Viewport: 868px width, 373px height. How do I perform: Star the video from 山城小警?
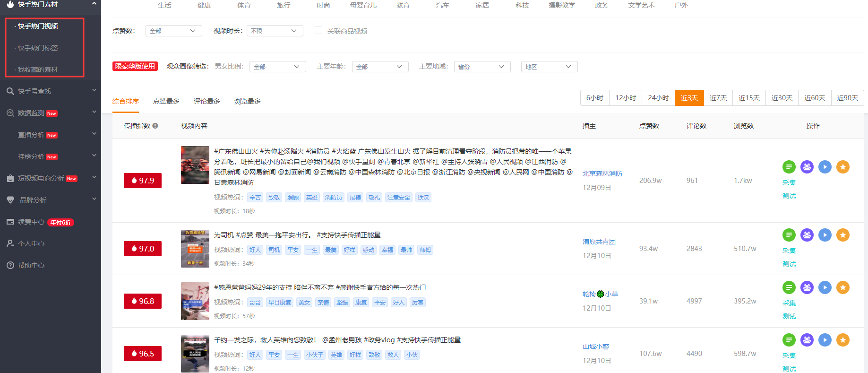[842, 340]
